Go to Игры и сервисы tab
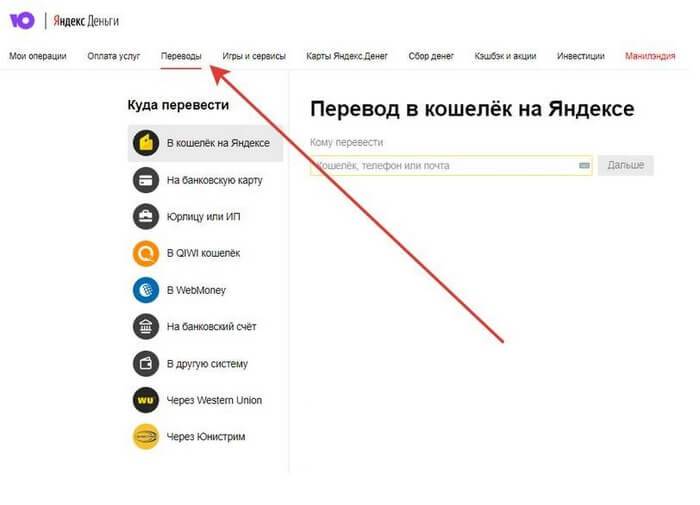 click(x=254, y=56)
